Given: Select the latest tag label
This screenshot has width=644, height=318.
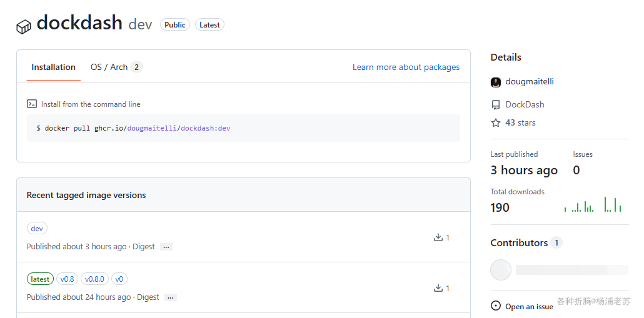Looking at the screenshot, I should coord(40,279).
